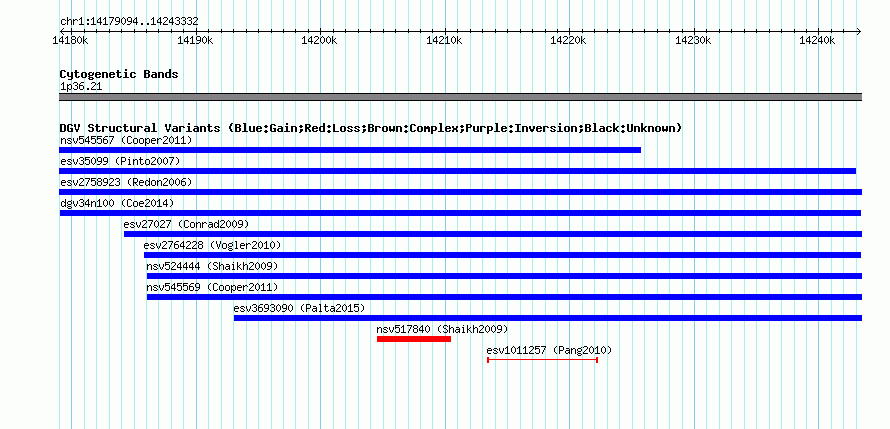
Task: Click the 14200k ruler label
Action: point(320,40)
